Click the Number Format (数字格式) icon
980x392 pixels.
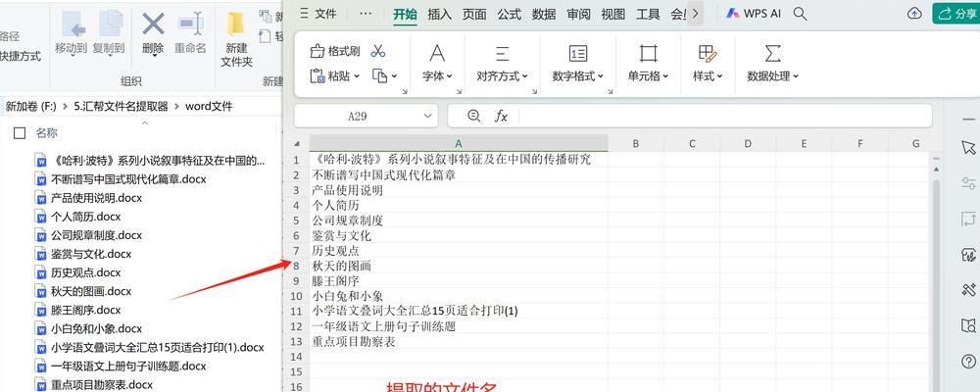pos(577,53)
